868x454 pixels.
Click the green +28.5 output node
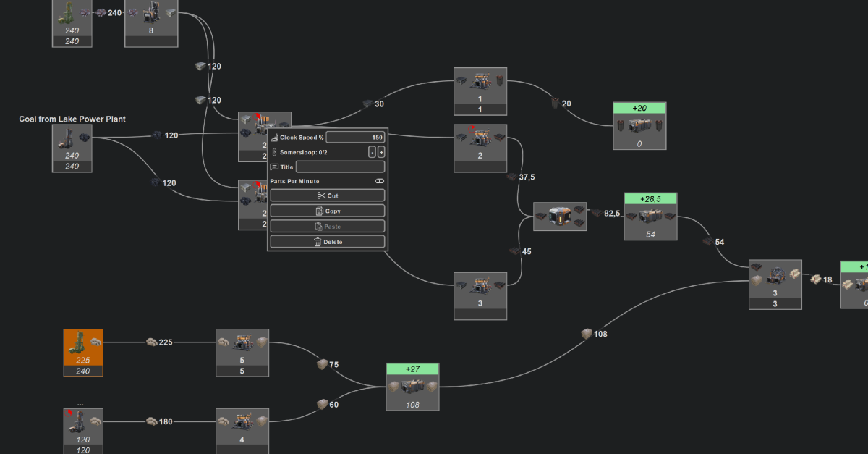click(x=650, y=217)
